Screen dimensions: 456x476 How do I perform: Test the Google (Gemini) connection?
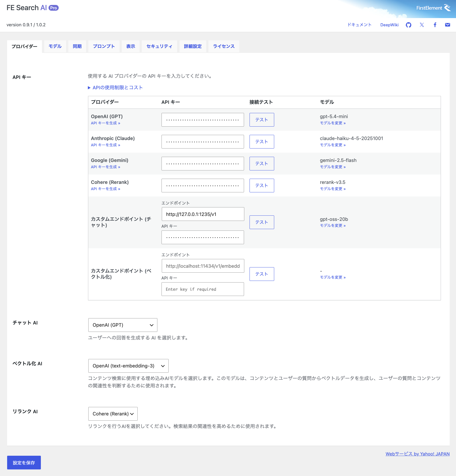(262, 164)
